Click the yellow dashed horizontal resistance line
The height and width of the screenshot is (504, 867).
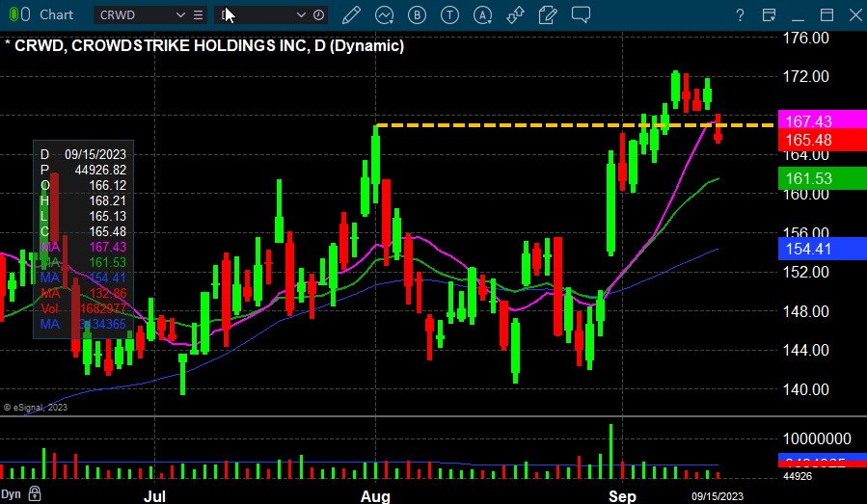575,126
